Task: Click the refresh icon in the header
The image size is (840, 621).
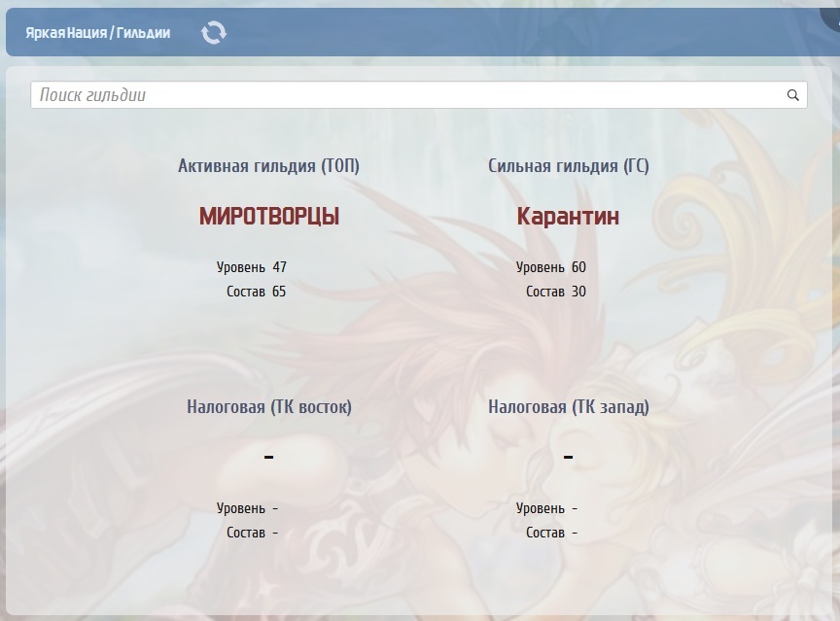Action: coord(213,33)
